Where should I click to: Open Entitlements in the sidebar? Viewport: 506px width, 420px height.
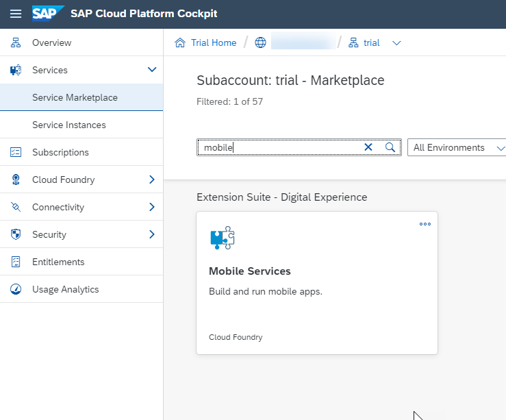81,262
